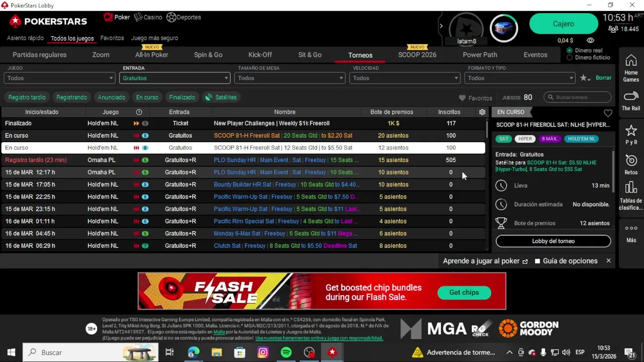Close the options guide bar
This screenshot has width=644, height=362.
point(608,260)
